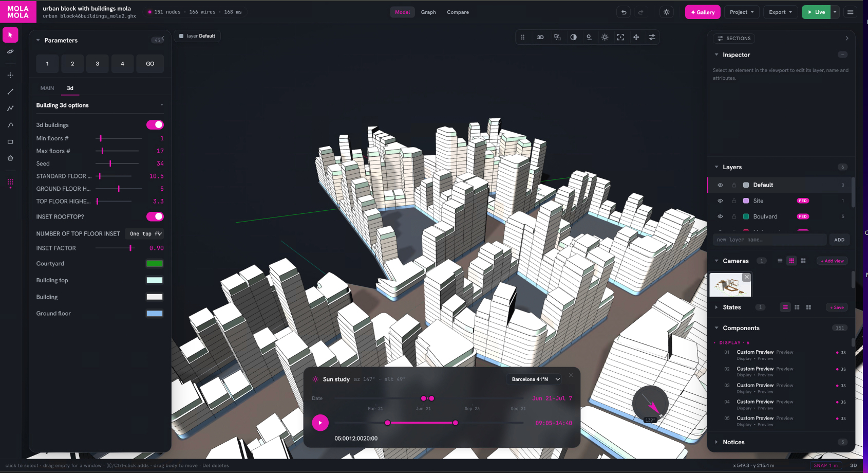The height and width of the screenshot is (473, 868).
Task: Click the Live mode button
Action: point(816,12)
